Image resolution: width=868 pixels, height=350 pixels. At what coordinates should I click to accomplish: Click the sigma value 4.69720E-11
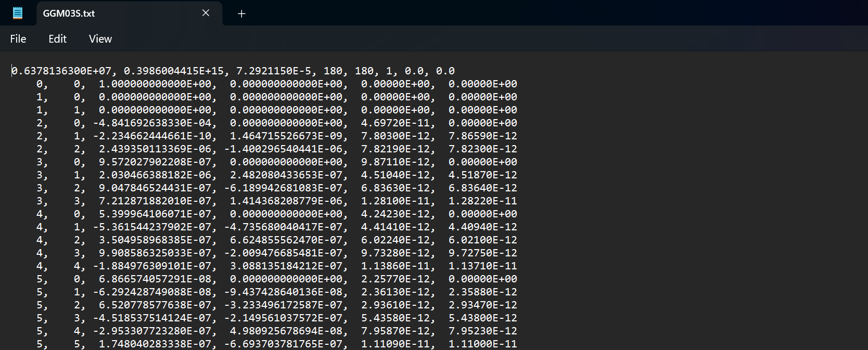(395, 123)
